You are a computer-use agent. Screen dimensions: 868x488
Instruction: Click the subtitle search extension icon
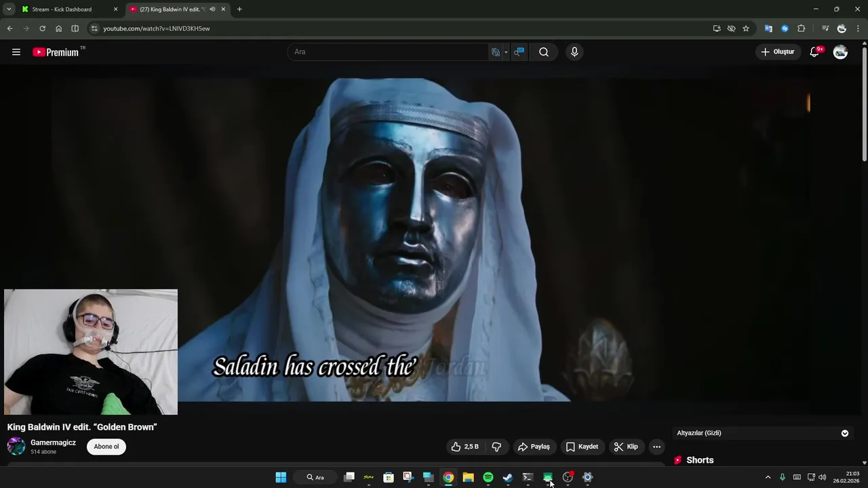tap(519, 52)
